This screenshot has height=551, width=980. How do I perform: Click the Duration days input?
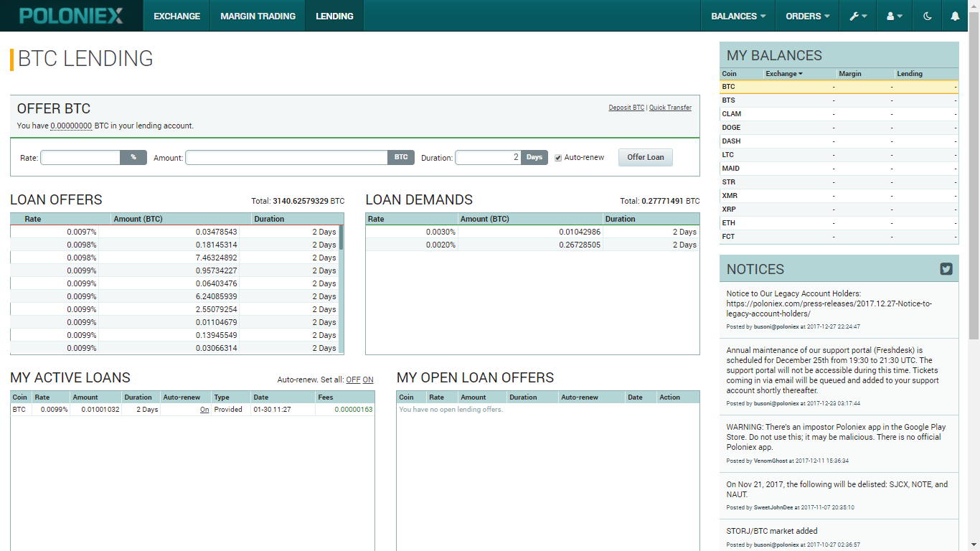pos(489,157)
